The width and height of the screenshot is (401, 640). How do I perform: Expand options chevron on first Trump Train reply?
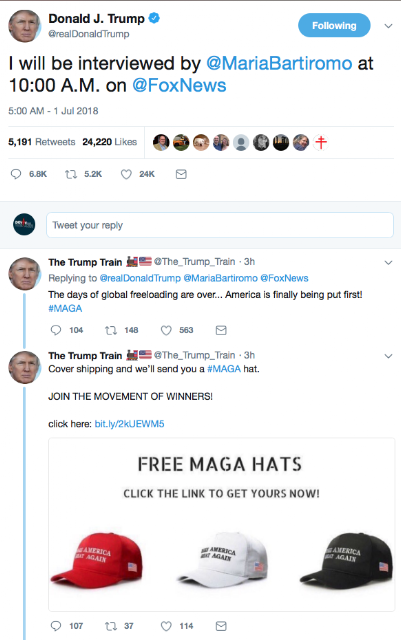pyautogui.click(x=388, y=262)
